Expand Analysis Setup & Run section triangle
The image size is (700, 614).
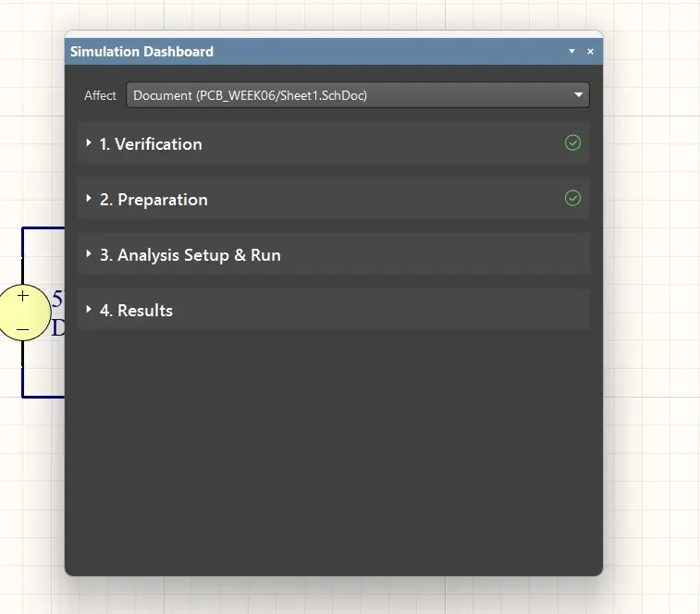pyautogui.click(x=89, y=254)
